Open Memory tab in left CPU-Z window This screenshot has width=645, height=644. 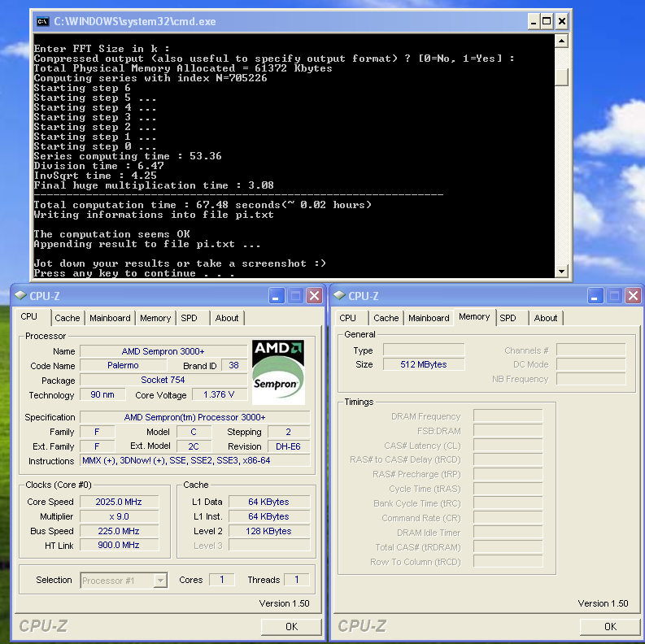pos(155,318)
